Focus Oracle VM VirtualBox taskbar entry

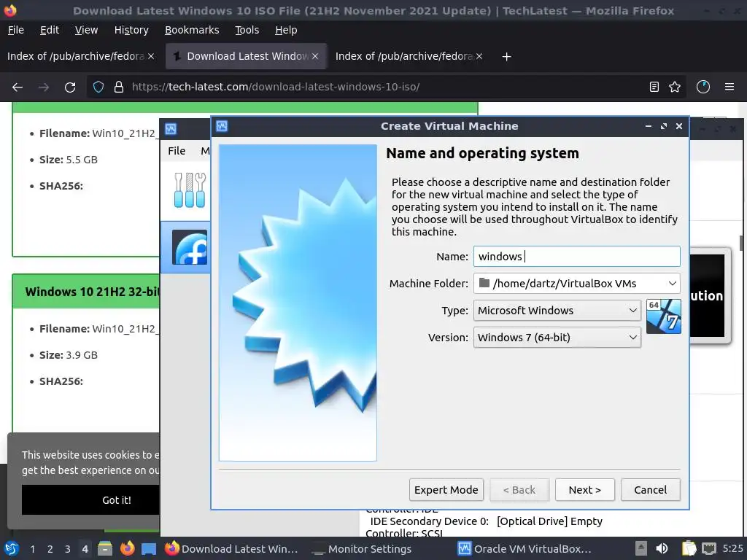click(526, 548)
